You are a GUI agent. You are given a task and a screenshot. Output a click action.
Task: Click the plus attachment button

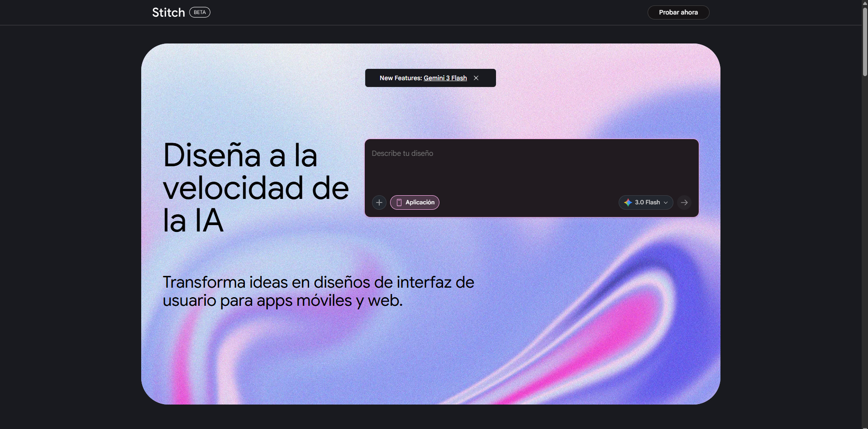tap(379, 202)
